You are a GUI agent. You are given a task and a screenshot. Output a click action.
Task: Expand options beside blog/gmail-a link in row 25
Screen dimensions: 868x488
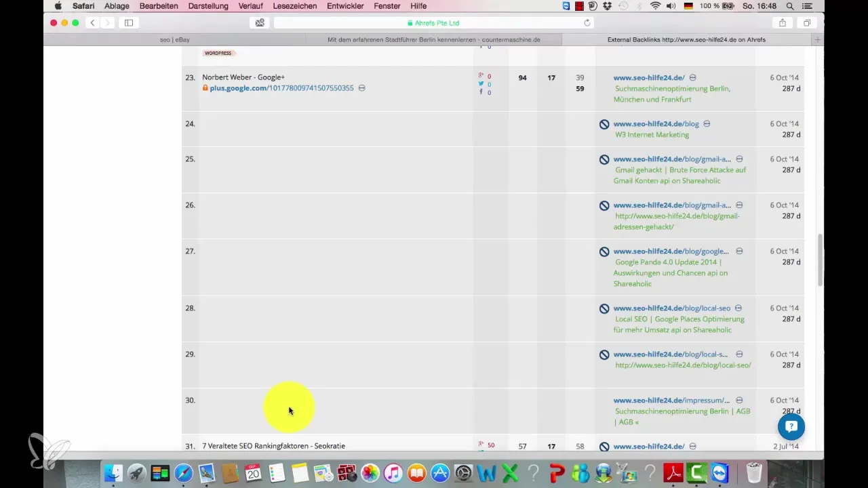(x=739, y=159)
